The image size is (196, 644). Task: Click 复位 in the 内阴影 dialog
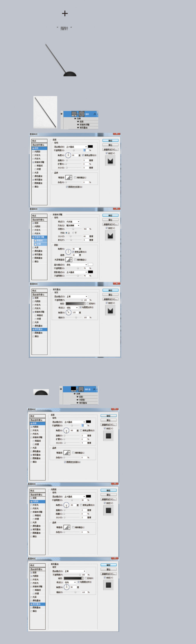[108, 495]
